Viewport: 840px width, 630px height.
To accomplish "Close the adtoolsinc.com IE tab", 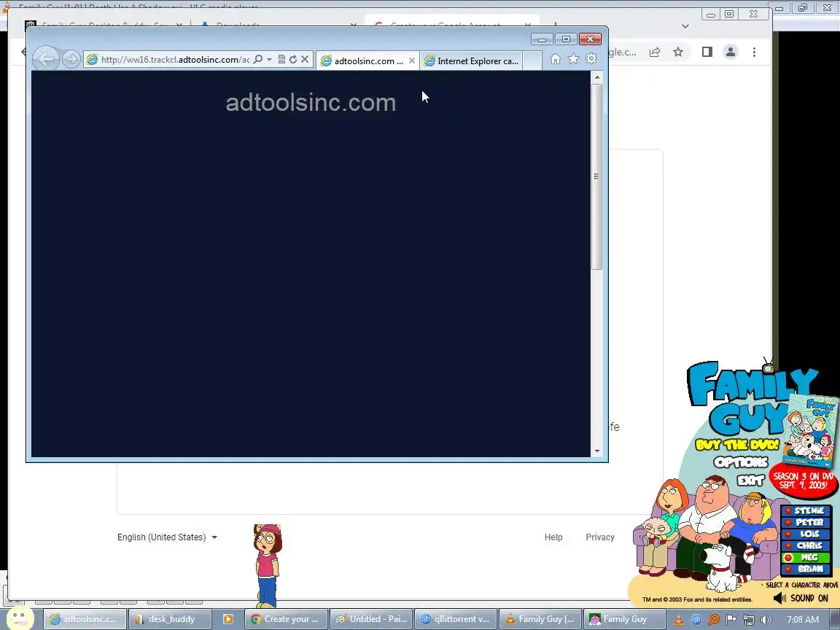I will [411, 61].
